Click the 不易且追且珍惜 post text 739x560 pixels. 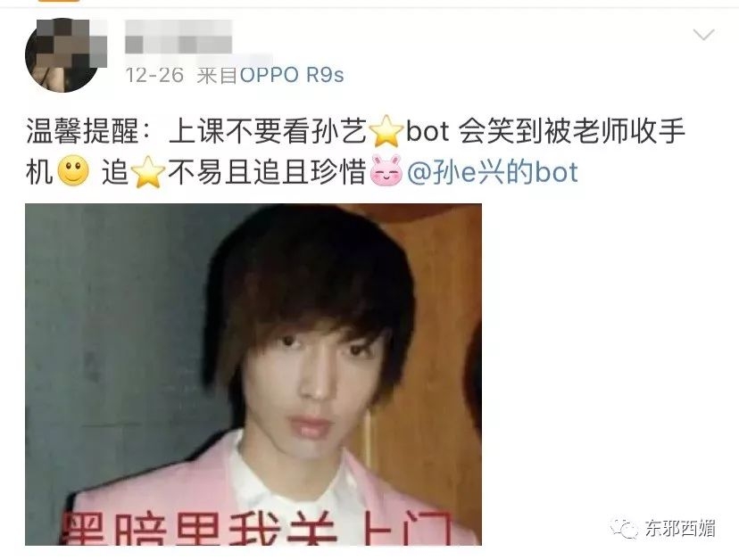point(267,171)
